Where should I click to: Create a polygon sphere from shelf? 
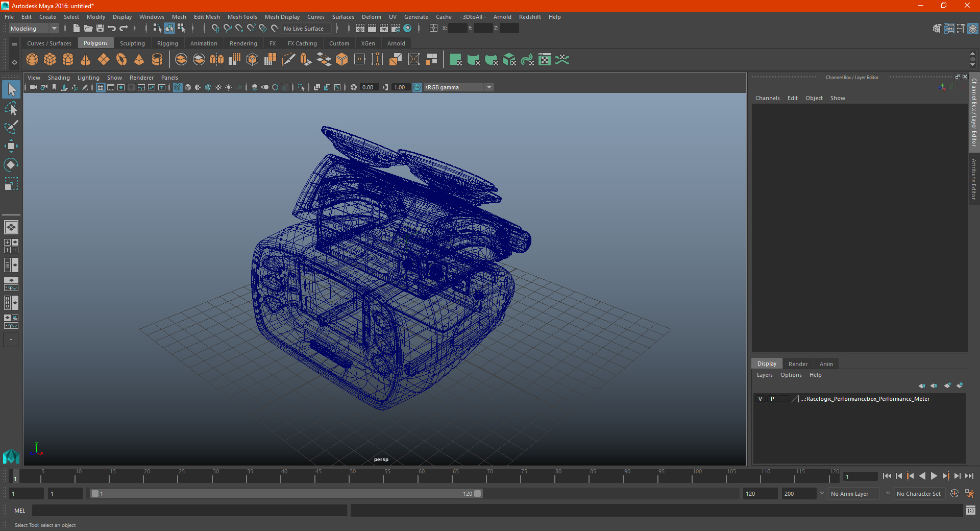32,60
